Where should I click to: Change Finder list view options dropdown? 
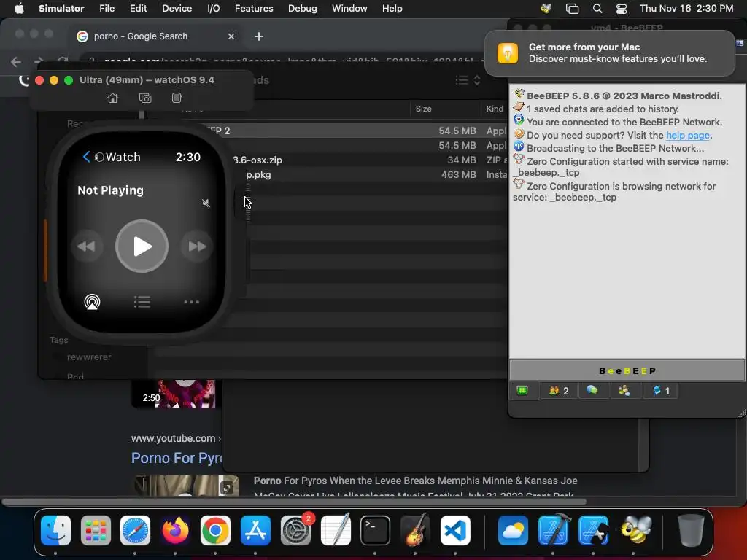468,80
